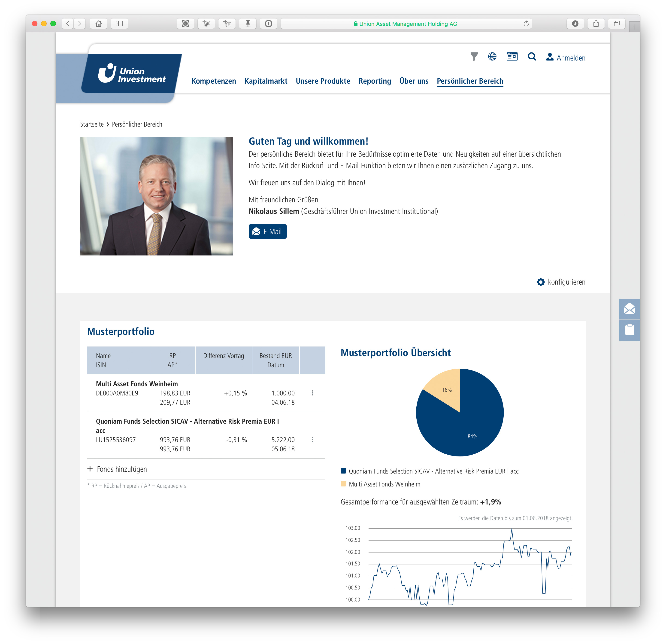The image size is (666, 644).
Task: Open the floating envelope contact icon
Action: (x=629, y=309)
